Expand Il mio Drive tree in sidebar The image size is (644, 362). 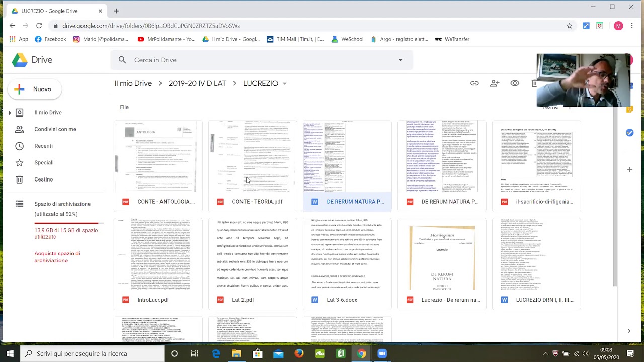(10, 113)
